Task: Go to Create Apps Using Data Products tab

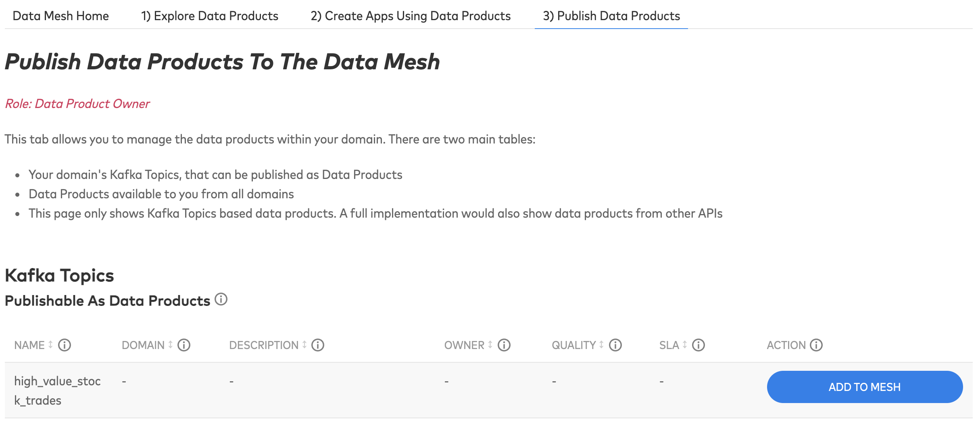Action: coord(411,16)
